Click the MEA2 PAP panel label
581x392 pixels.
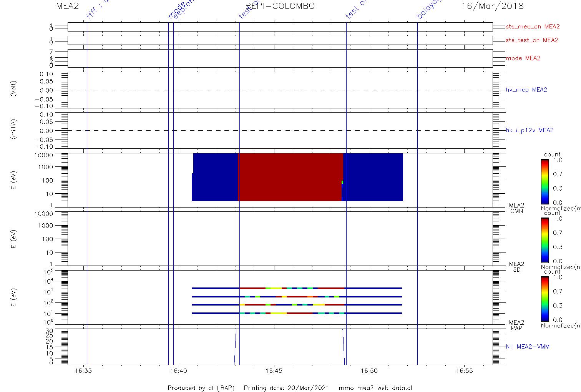pos(516,325)
